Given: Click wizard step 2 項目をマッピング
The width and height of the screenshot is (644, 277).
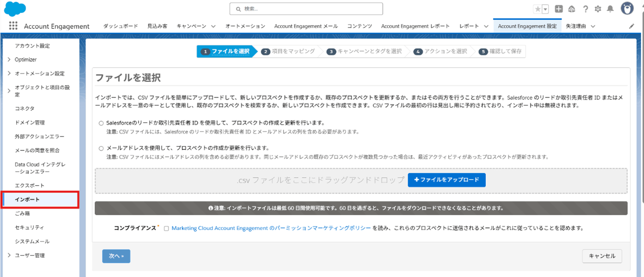Looking at the screenshot, I should (x=288, y=52).
